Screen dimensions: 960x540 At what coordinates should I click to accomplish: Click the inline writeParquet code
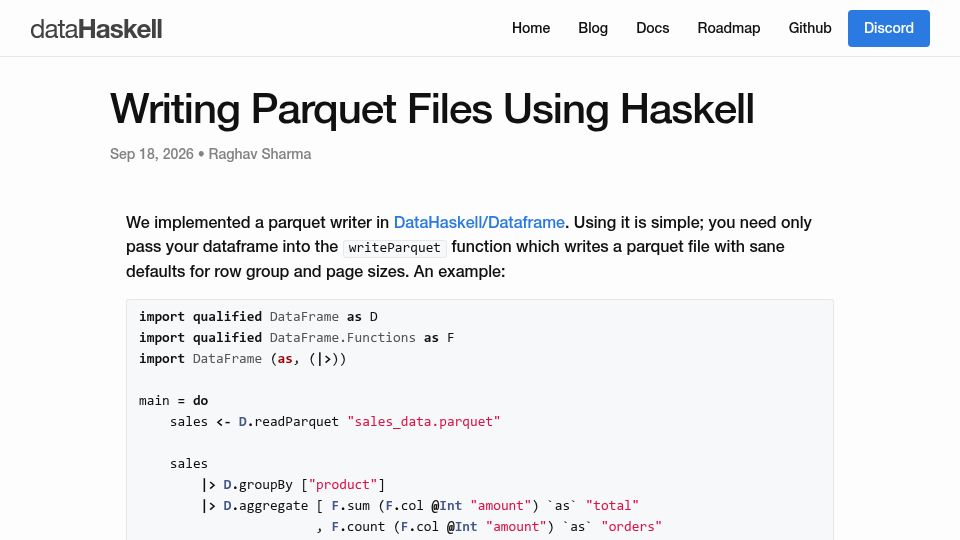pos(394,247)
